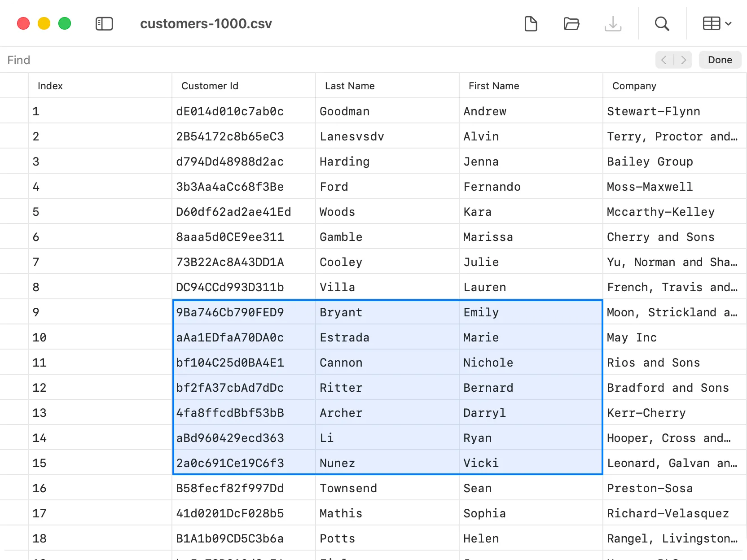747x560 pixels.
Task: Focus the Find text field
Action: coord(328,60)
